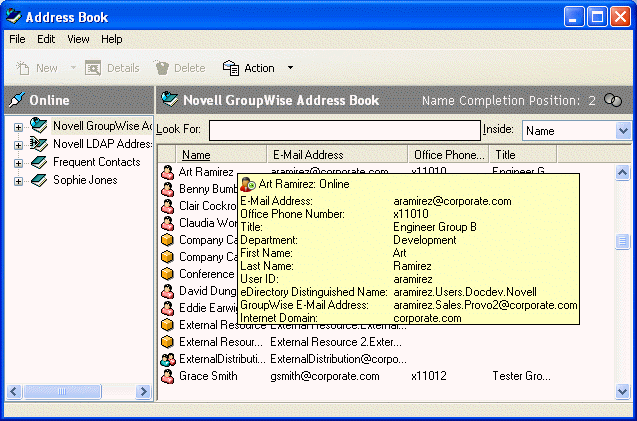Screen dimensions: 637x421
Task: Select Sophie Jones address book in tree
Action: pos(85,180)
